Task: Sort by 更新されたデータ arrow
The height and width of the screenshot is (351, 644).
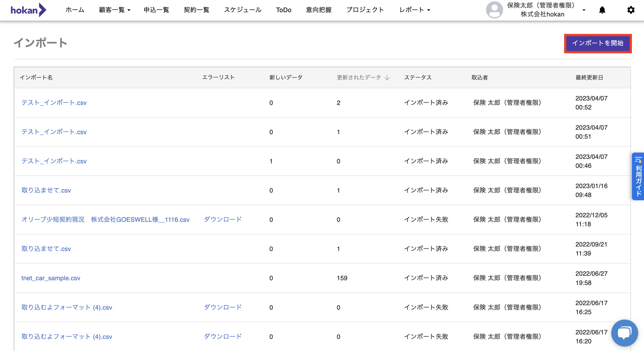Action: pos(387,78)
